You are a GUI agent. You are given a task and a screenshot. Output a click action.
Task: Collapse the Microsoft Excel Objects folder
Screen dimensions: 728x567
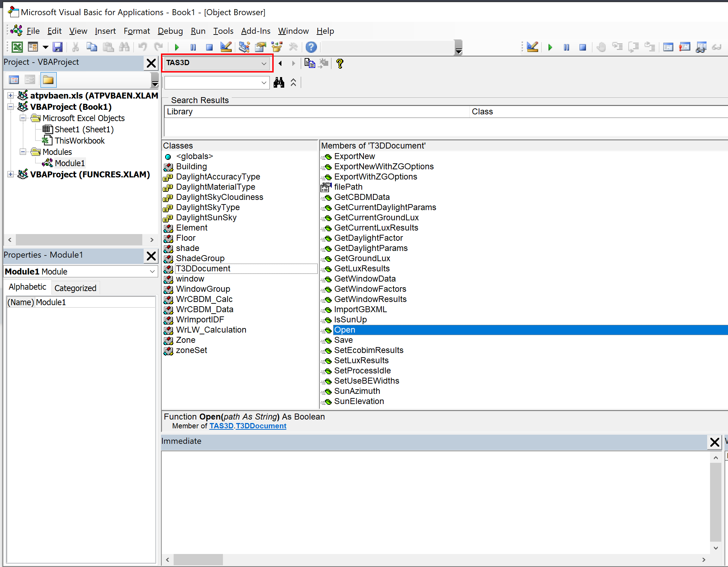pos(23,118)
